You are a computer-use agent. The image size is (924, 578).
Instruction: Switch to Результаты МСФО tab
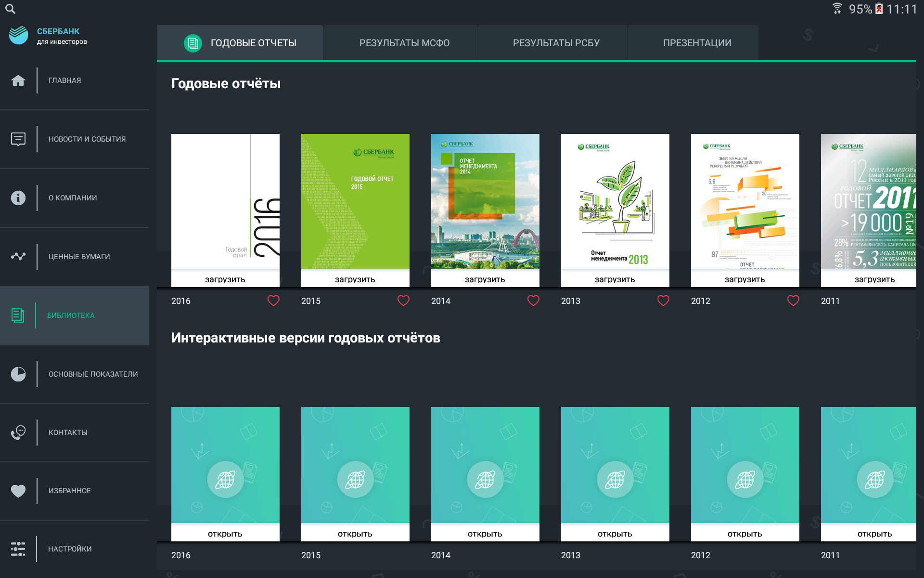tap(404, 43)
